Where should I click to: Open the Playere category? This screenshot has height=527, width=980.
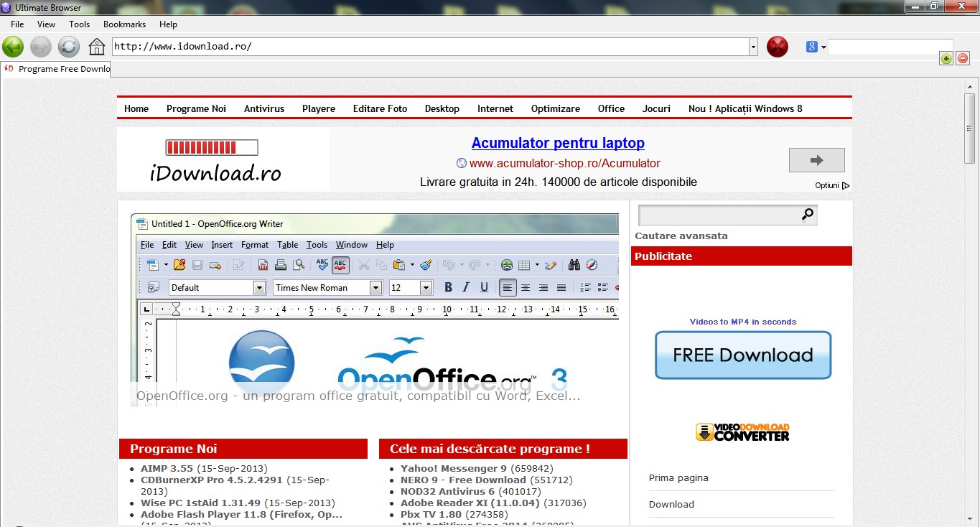pyautogui.click(x=319, y=108)
